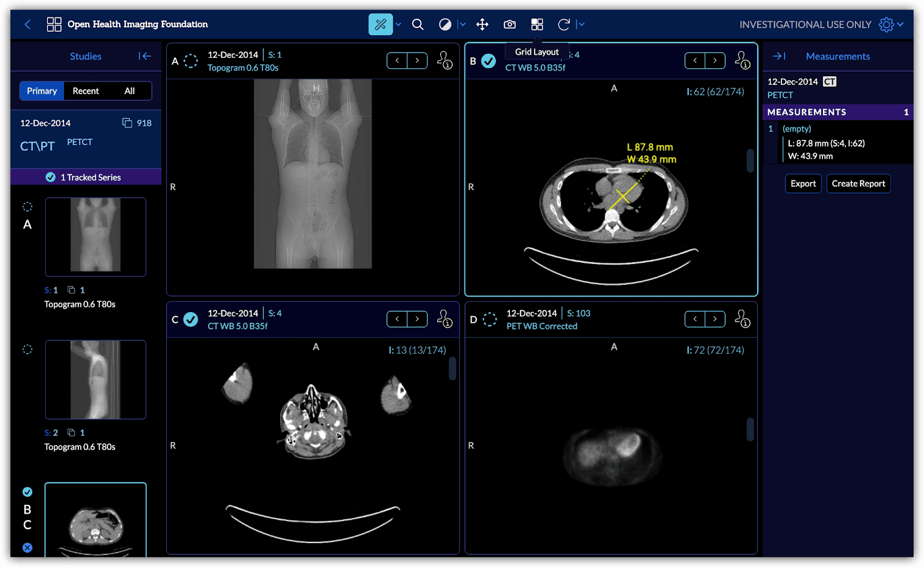The height and width of the screenshot is (568, 924).
Task: Click the Export button
Action: tap(803, 183)
